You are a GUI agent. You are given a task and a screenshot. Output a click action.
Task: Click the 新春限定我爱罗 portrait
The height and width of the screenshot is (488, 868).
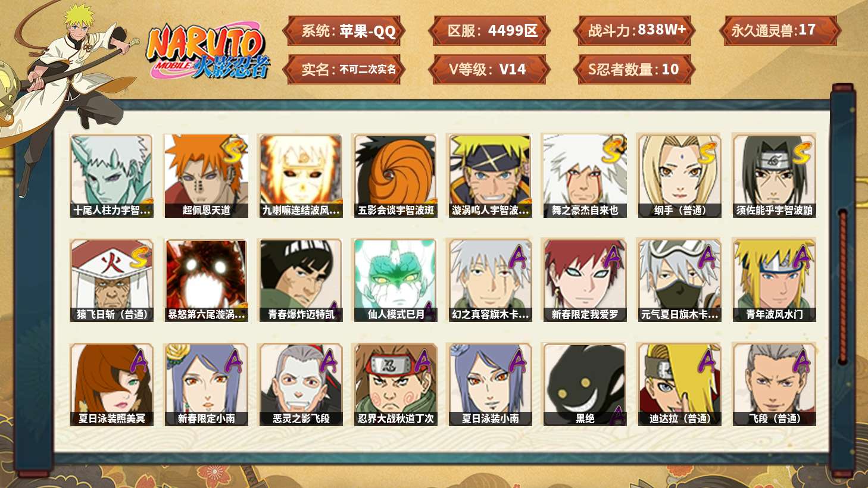[x=585, y=280]
